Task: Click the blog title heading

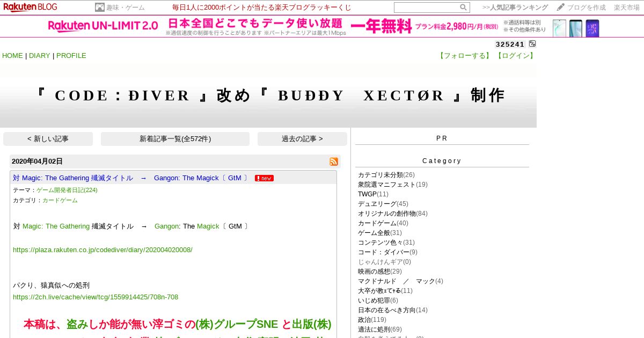Action: pos(268,95)
